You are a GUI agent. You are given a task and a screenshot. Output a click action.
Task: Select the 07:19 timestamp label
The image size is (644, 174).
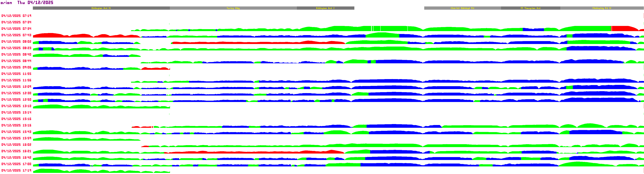pos(16,16)
